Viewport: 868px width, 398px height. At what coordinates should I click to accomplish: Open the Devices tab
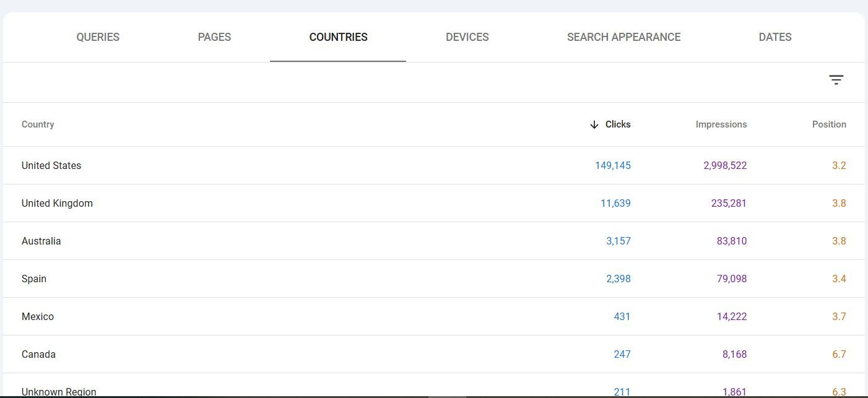click(x=467, y=37)
